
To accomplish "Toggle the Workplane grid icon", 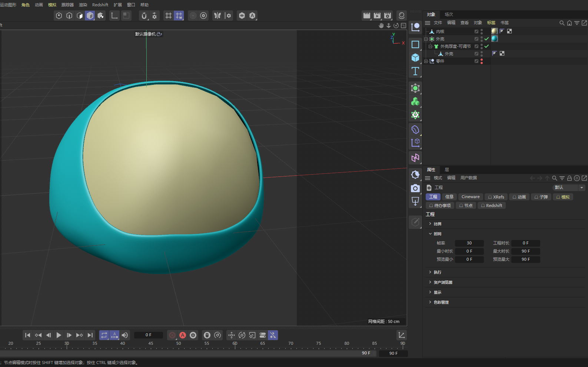I will coord(169,16).
